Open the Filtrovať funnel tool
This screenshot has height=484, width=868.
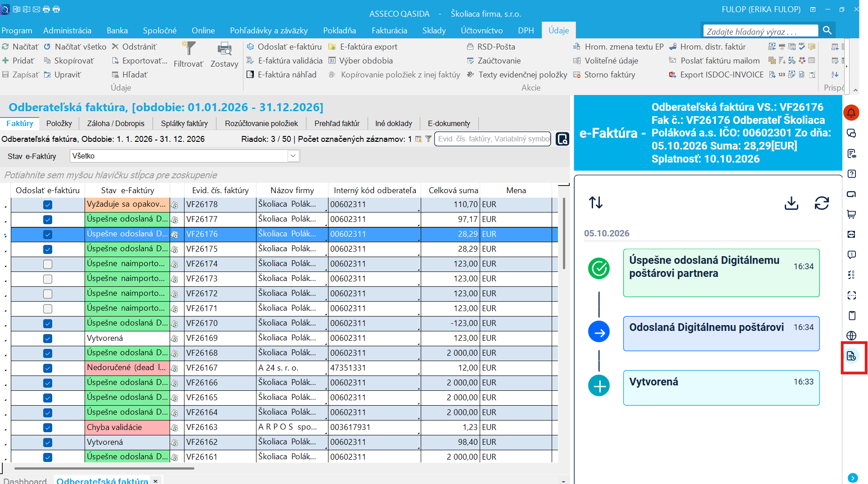[189, 54]
